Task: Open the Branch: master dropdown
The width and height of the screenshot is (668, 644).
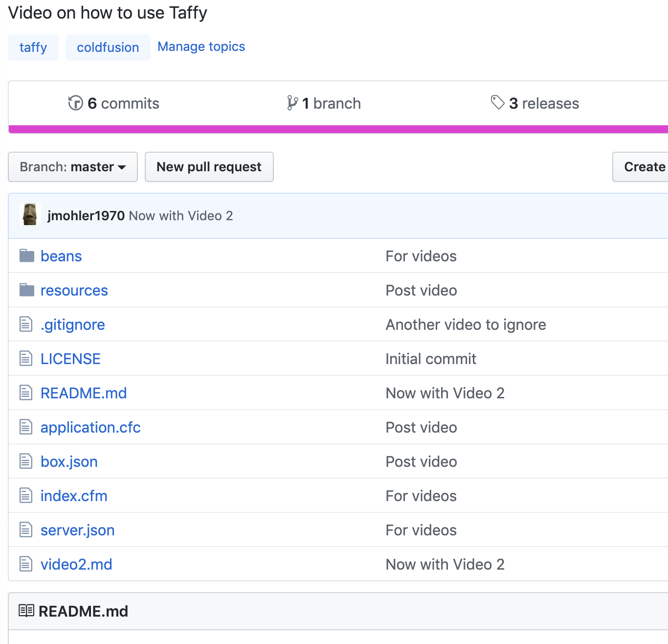Action: (x=73, y=167)
